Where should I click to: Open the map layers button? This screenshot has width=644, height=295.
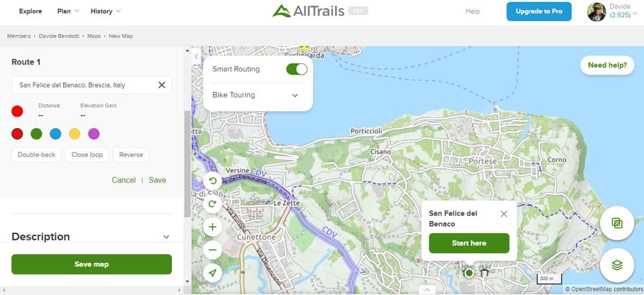(617, 265)
